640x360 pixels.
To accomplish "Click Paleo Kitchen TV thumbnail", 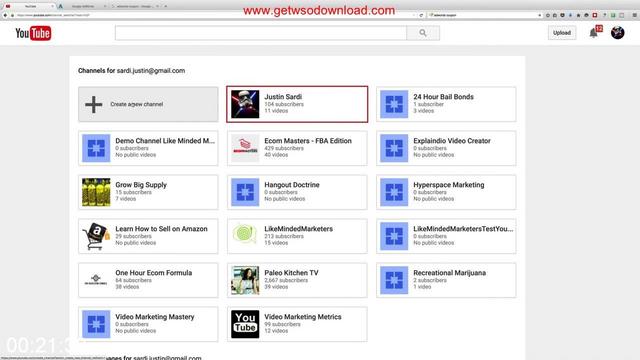I will 245,280.
